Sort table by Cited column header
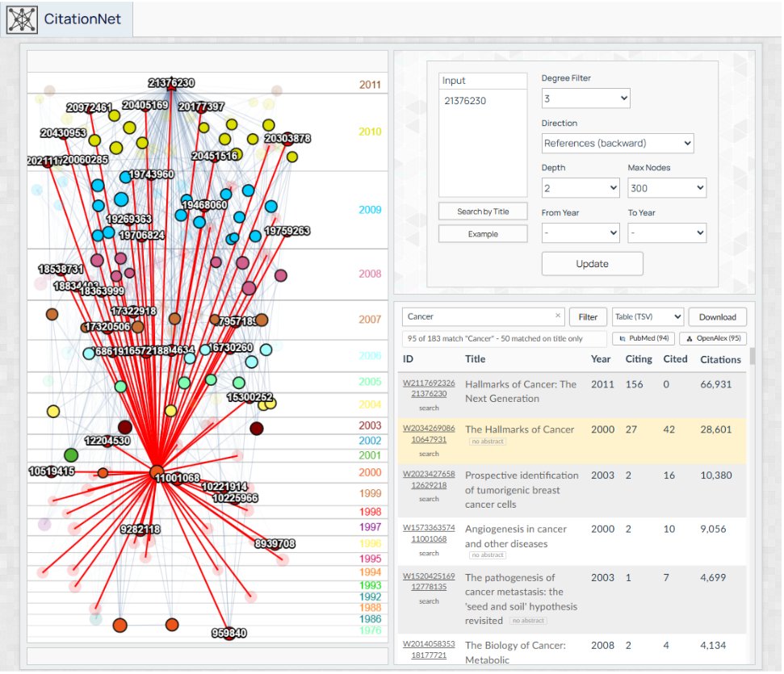Viewport: 784px width, 674px height. [675, 359]
